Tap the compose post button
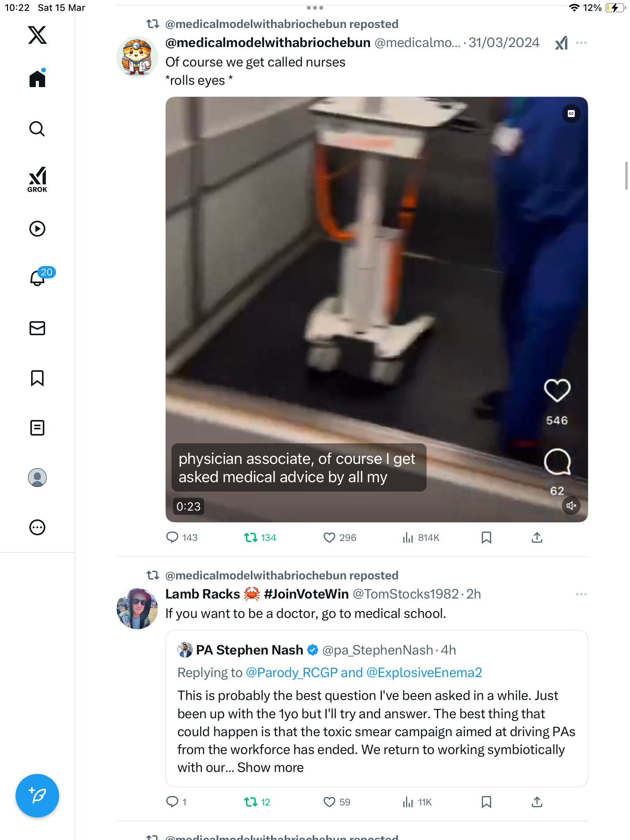Screen dimensions: 630x840 pyautogui.click(x=37, y=796)
